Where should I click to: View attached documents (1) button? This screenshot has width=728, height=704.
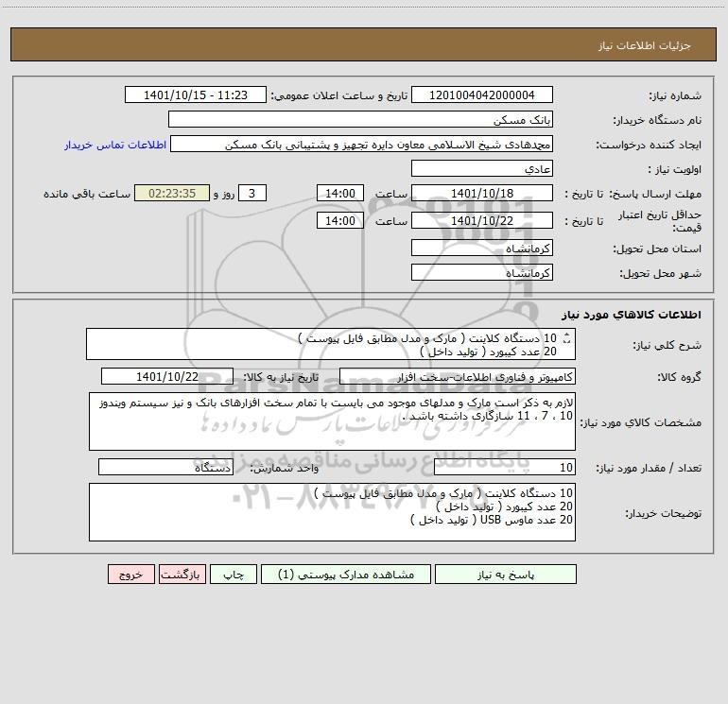coord(346,575)
